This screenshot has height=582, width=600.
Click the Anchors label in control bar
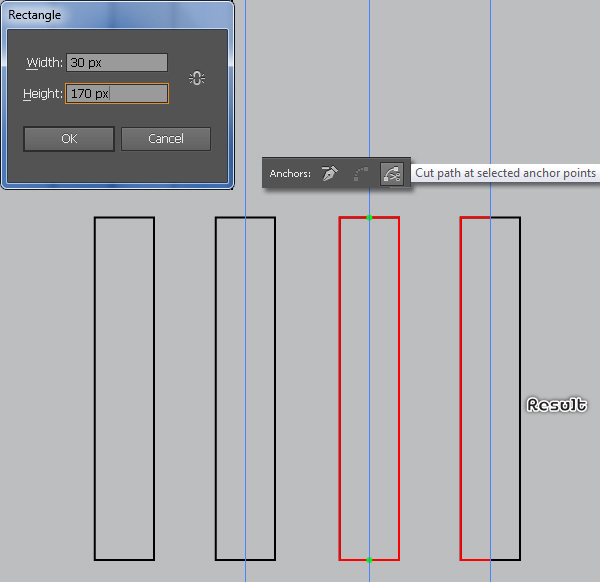[x=290, y=174]
